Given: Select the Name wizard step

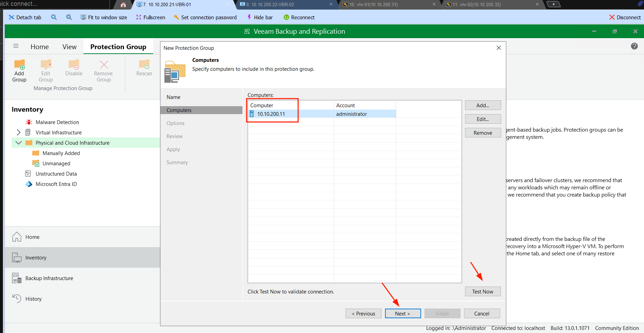Looking at the screenshot, I should pos(173,97).
